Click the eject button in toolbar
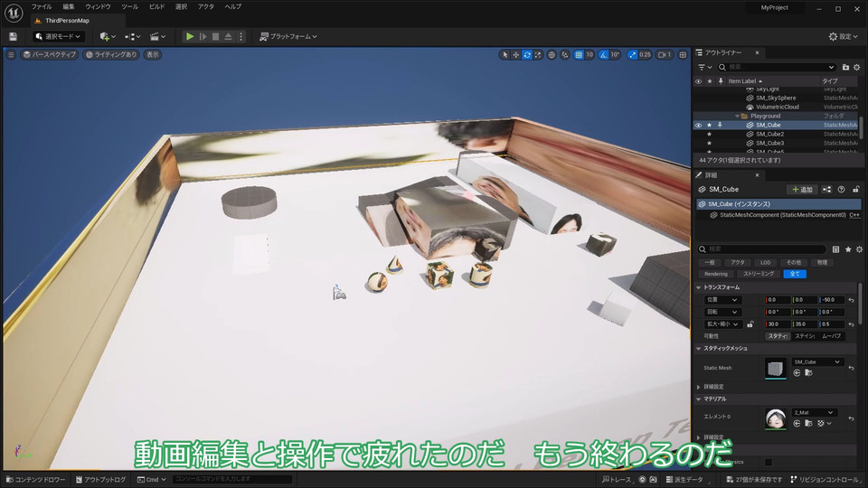This screenshot has height=488, width=868. (228, 36)
